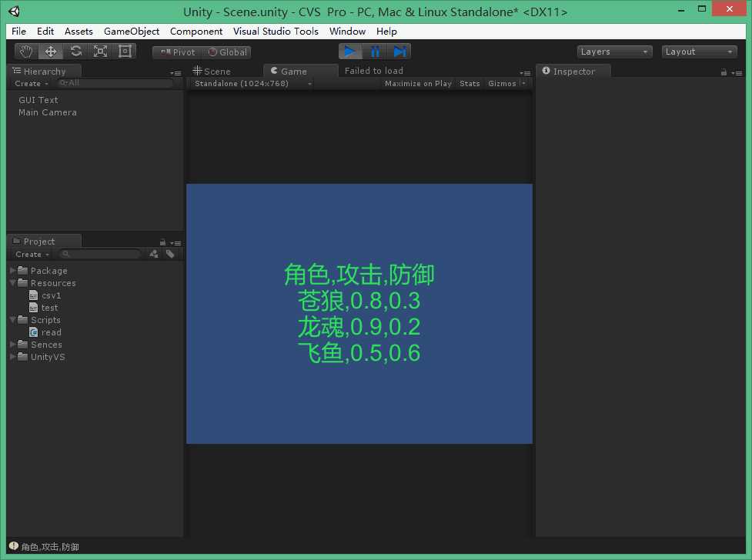Image resolution: width=752 pixels, height=560 pixels.
Task: Select the Rect transform tool
Action: pyautogui.click(x=125, y=52)
